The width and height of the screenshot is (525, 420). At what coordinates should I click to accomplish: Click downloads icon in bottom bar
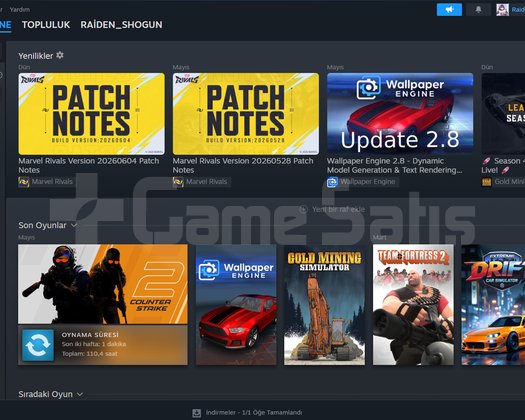point(197,413)
